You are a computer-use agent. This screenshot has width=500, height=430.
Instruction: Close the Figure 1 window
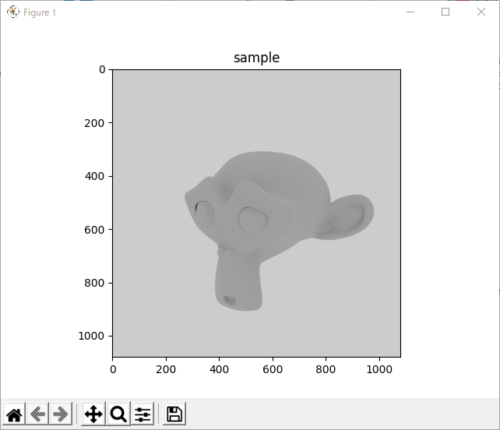click(481, 12)
